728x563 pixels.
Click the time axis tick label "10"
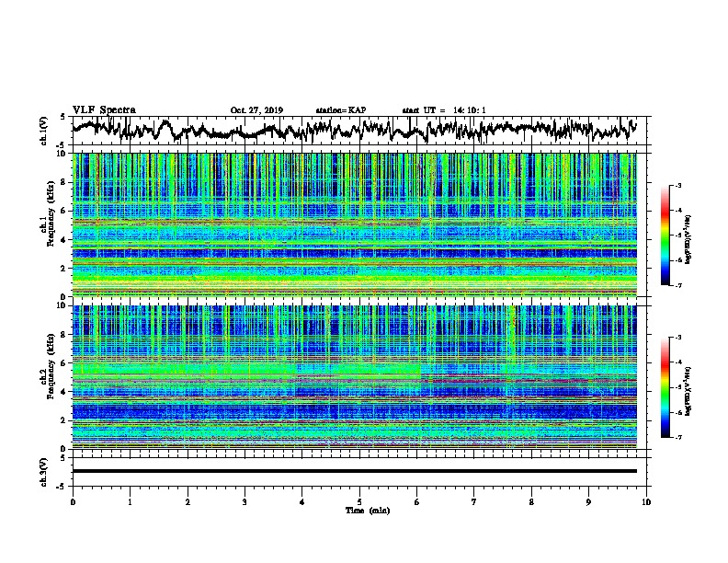coord(646,502)
